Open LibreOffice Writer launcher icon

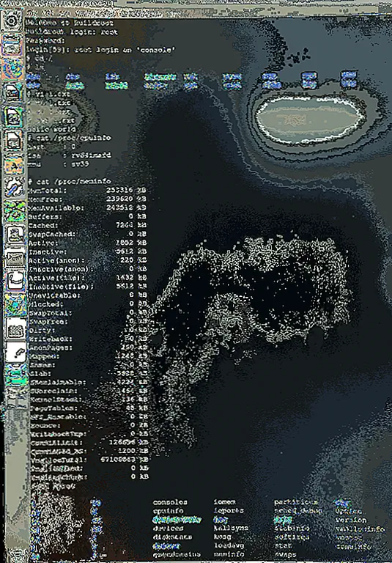pos(13,93)
